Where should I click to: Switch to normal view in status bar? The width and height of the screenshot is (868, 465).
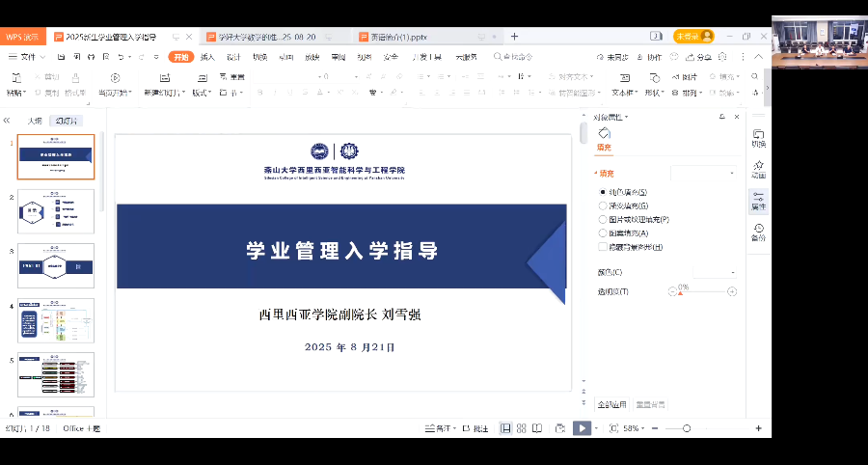[505, 427]
